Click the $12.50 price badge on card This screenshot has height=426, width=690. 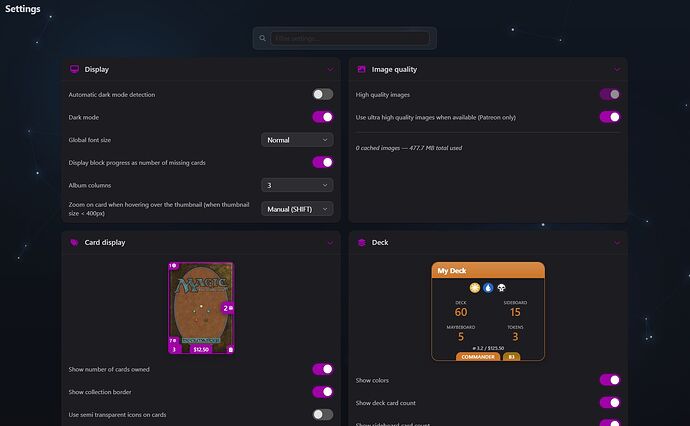point(201,349)
